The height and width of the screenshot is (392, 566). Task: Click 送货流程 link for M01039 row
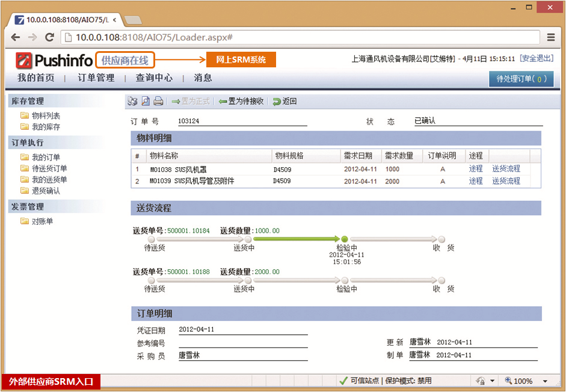[506, 181]
